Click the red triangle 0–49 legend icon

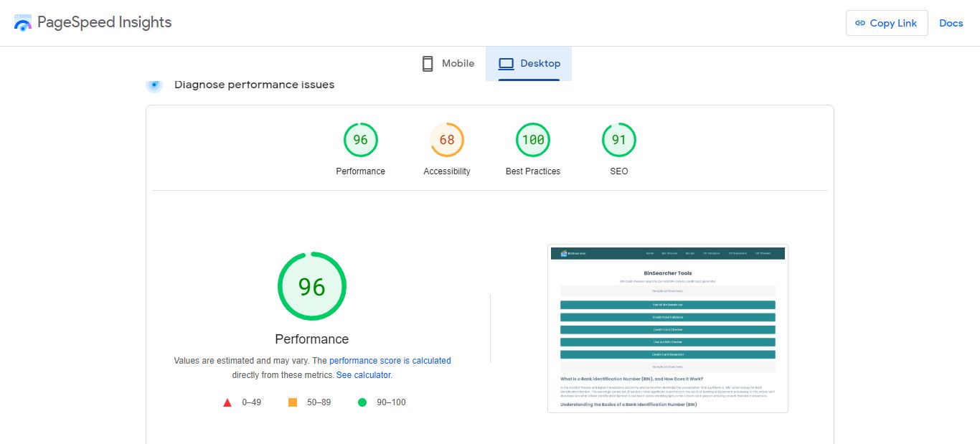(227, 402)
